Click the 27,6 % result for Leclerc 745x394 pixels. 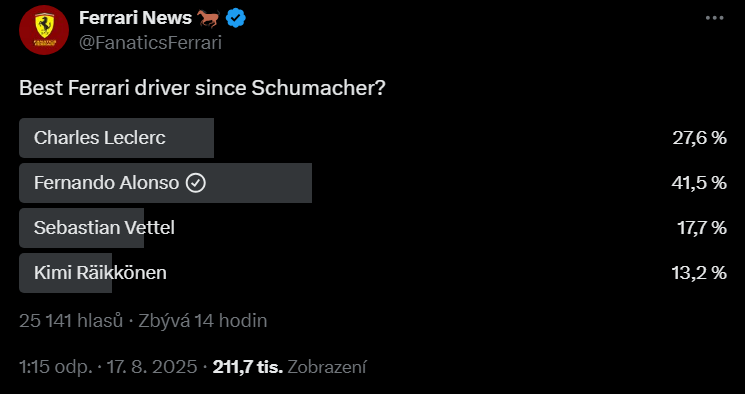(x=699, y=138)
